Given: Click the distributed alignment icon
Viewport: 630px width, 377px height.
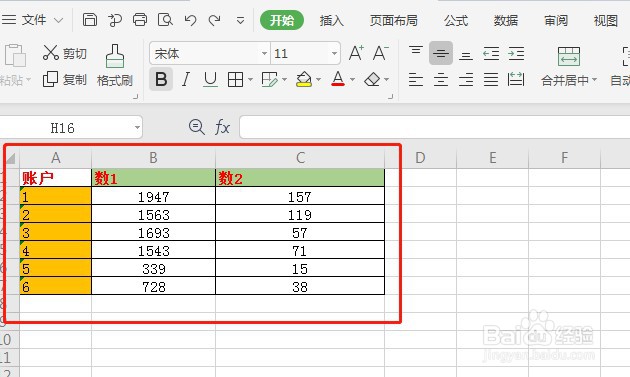Looking at the screenshot, I should coord(516,79).
